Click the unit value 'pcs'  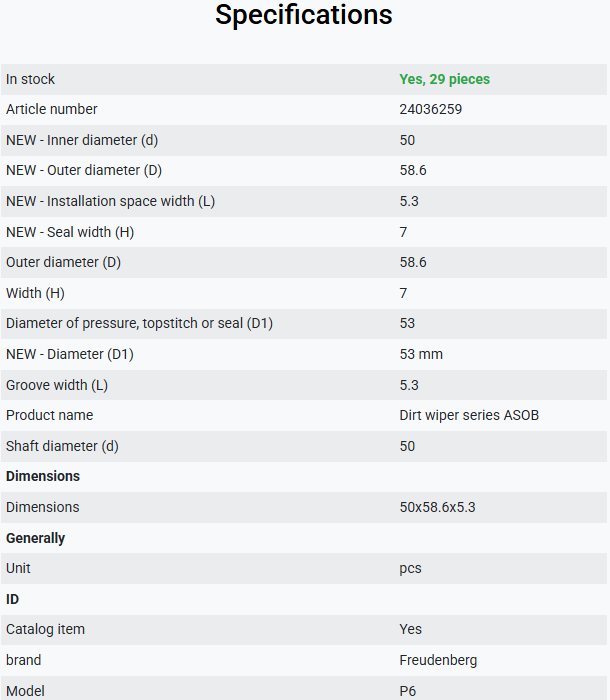[x=410, y=569]
